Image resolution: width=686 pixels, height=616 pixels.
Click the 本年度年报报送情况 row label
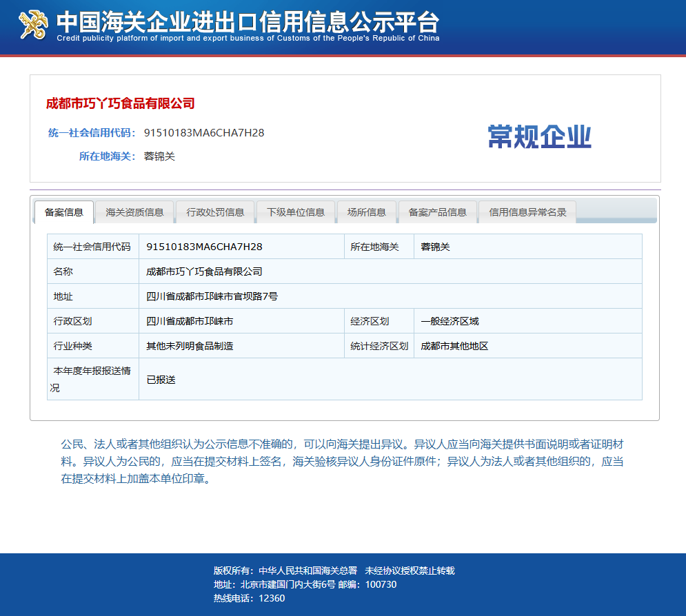click(x=93, y=379)
